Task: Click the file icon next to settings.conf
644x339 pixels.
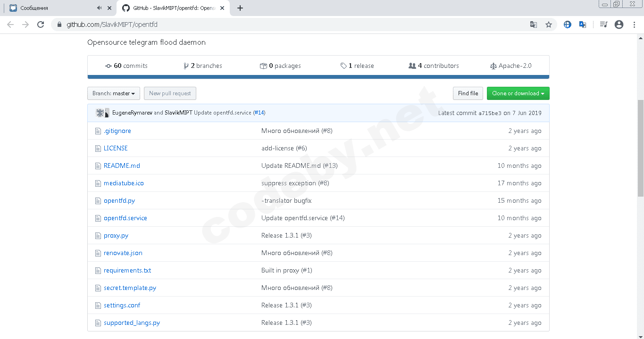Action: coord(98,306)
